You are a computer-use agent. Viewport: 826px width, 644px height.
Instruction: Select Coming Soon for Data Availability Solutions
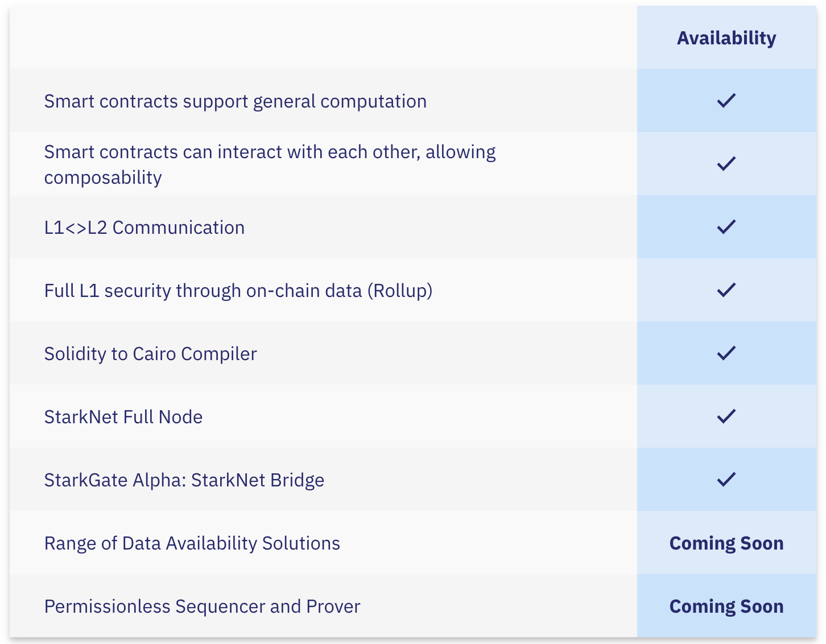(726, 543)
